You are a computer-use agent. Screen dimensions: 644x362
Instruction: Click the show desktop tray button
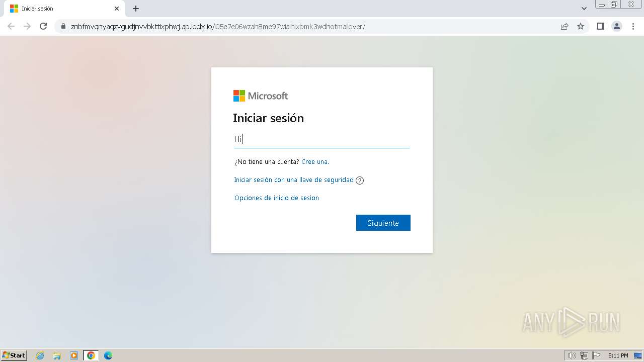pyautogui.click(x=637, y=355)
